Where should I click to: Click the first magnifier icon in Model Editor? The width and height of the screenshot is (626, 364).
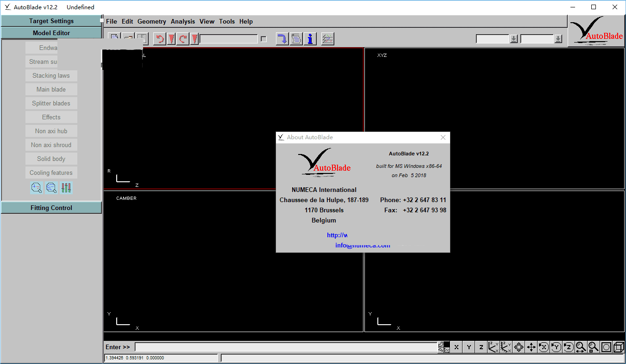coord(37,187)
